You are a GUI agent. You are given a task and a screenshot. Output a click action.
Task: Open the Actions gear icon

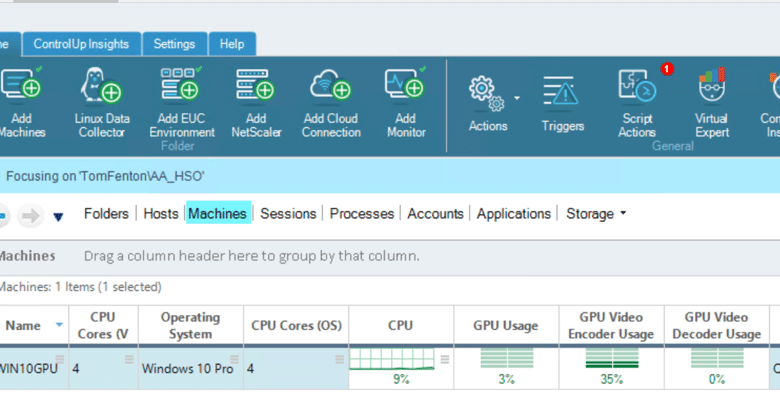tap(486, 93)
